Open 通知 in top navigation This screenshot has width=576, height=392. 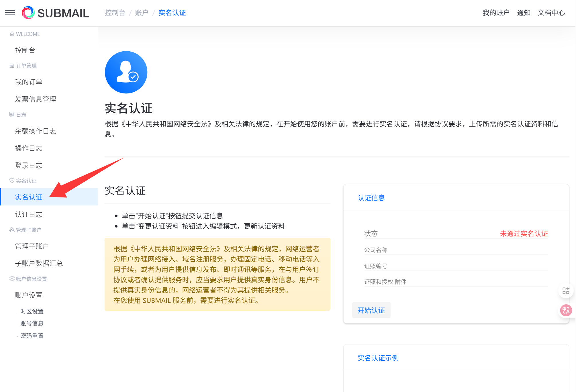[x=524, y=13]
